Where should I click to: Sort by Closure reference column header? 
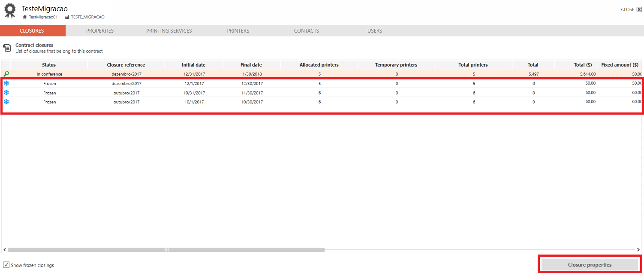126,65
